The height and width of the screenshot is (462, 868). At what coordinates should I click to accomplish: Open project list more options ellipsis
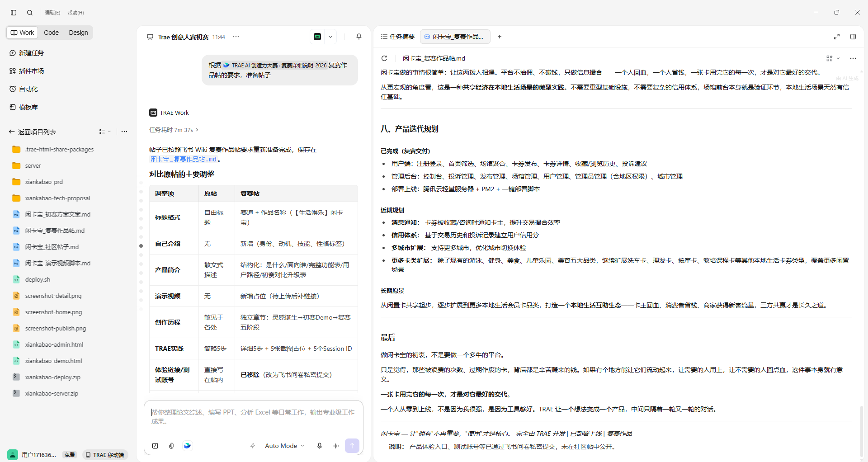point(124,132)
